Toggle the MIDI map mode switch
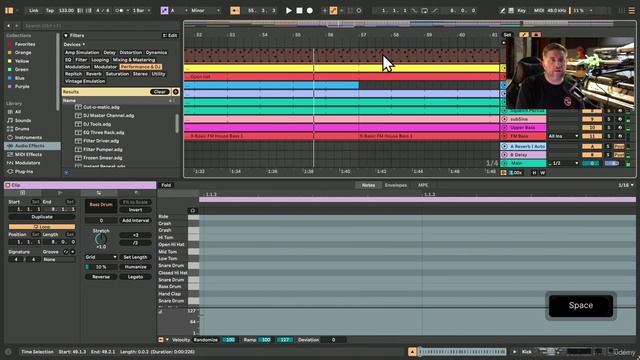Screen dimensions: 640x360 click(539, 10)
